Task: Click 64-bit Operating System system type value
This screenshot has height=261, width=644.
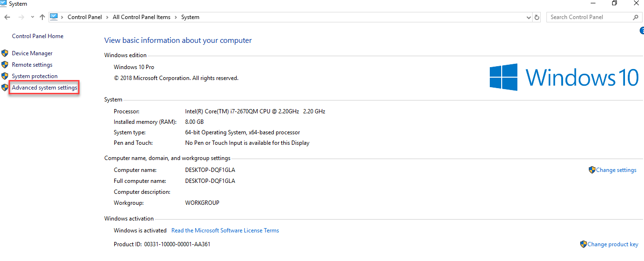Action: click(242, 132)
